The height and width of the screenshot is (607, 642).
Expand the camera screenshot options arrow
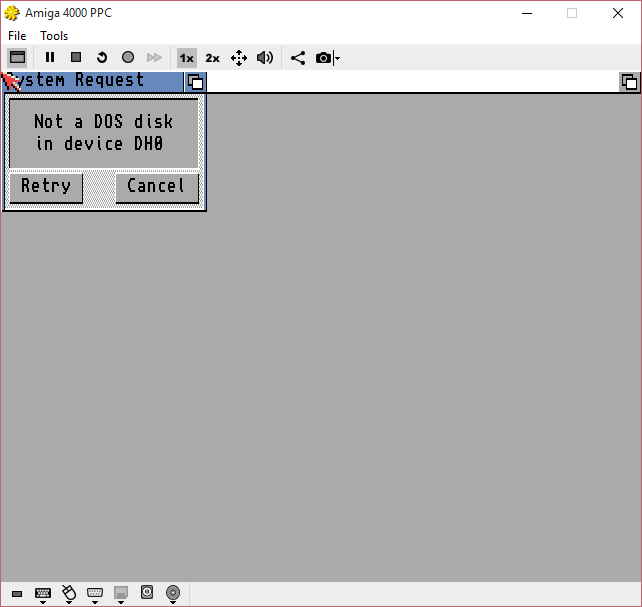337,58
